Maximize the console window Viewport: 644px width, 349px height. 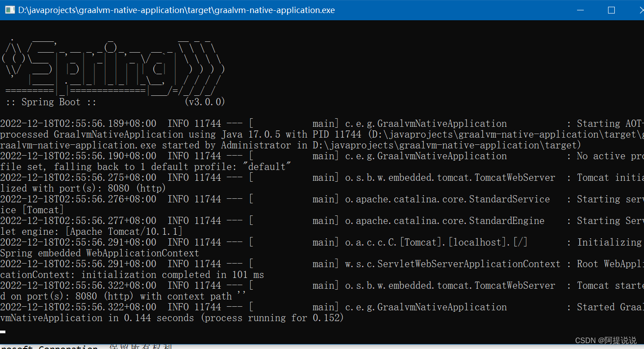pos(611,10)
